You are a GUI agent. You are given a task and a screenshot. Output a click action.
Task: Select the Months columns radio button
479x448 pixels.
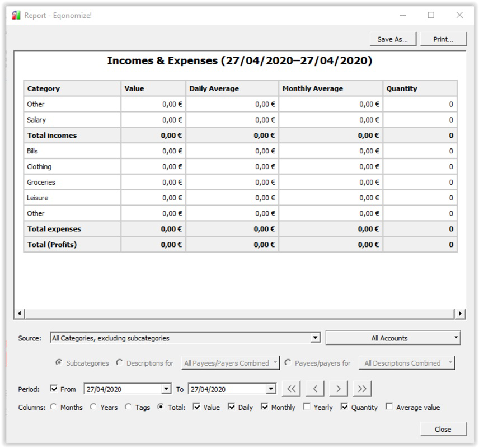54,407
